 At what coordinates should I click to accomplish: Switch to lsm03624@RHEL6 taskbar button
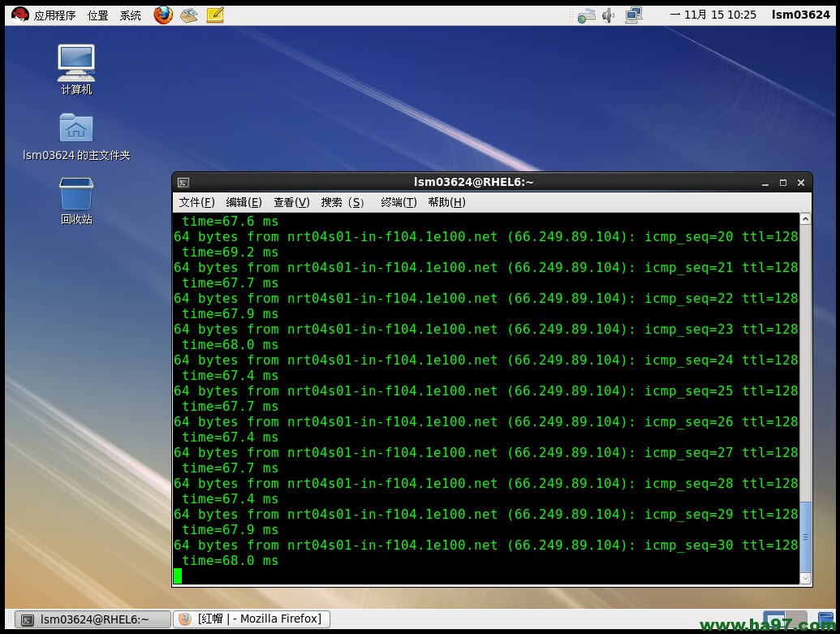tap(93, 619)
